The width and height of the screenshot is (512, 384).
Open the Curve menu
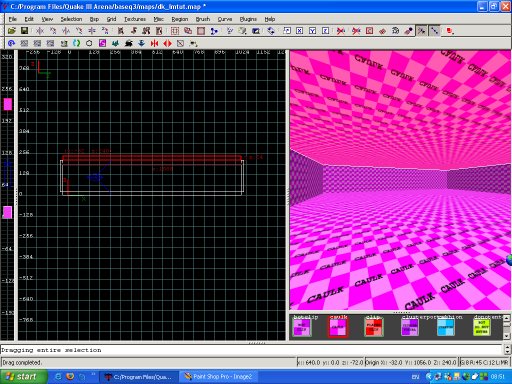tap(225, 19)
